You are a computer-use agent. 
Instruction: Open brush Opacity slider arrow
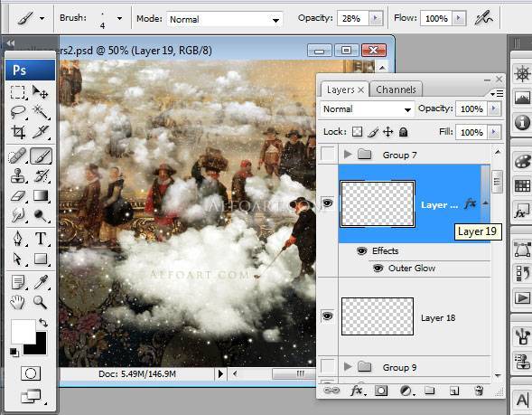375,18
